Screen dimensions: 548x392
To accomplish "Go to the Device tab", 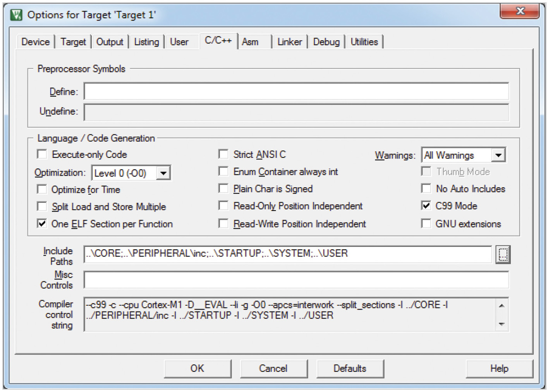I will (35, 42).
